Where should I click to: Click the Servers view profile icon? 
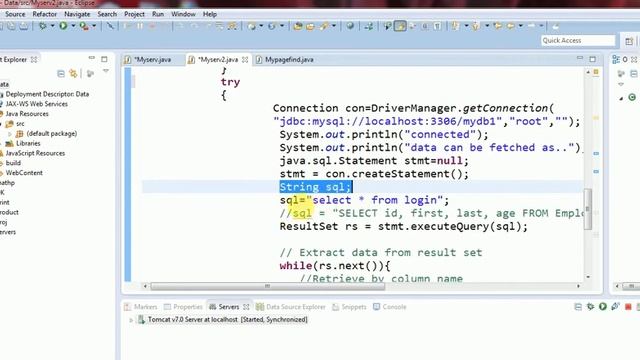615,306
